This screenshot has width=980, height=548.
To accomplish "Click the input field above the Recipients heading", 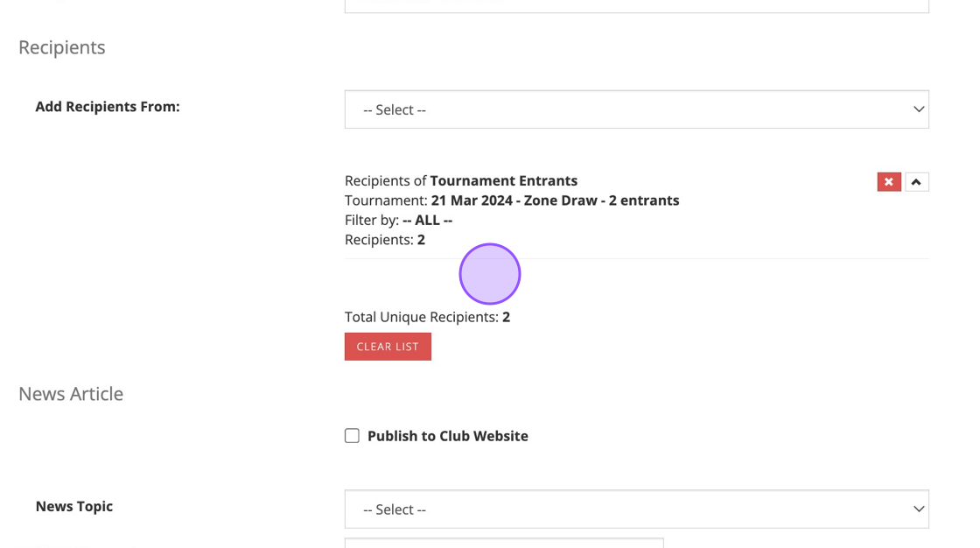I will coord(636,6).
